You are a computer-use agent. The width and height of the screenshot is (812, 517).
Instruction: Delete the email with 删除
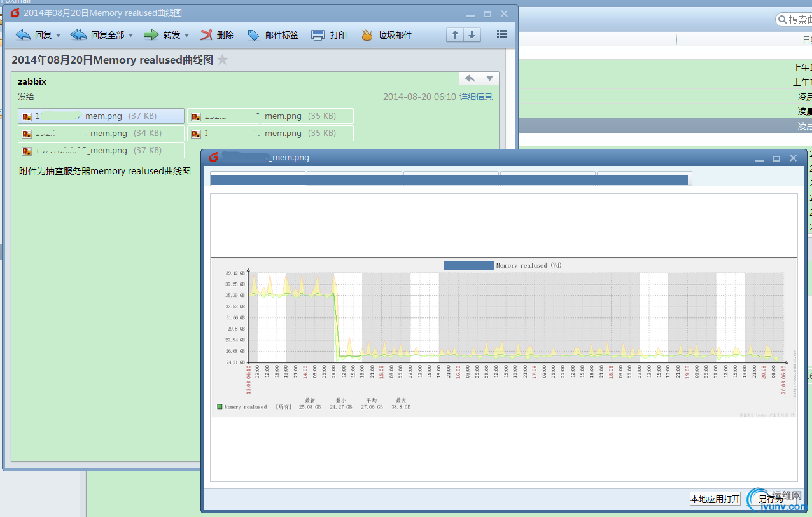217,35
